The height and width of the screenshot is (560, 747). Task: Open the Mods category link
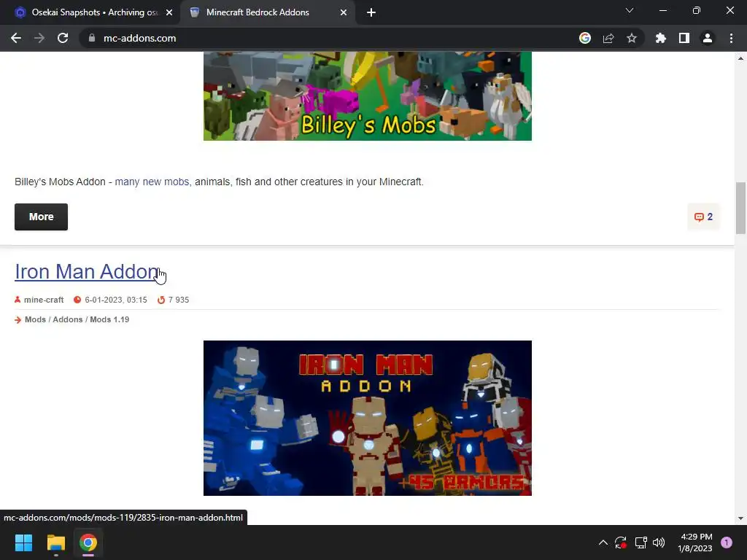point(35,319)
